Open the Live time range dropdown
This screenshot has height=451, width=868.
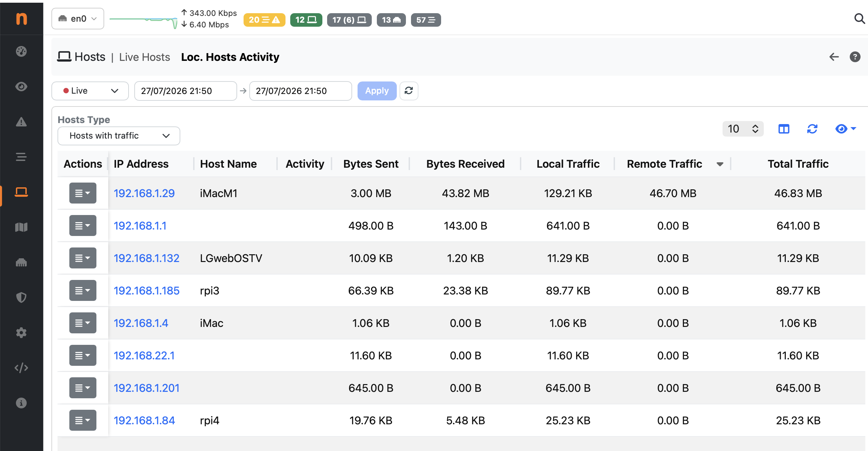(90, 91)
